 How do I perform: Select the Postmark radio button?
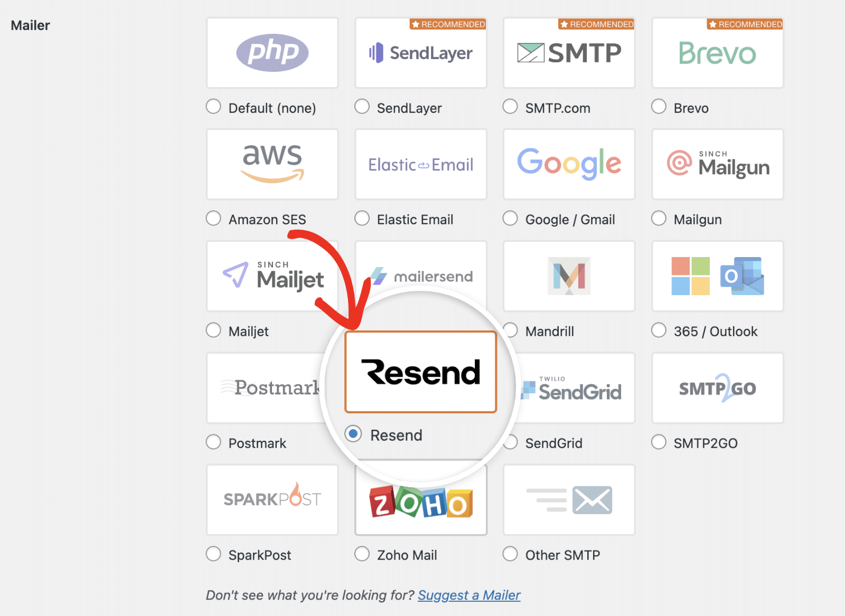(213, 442)
